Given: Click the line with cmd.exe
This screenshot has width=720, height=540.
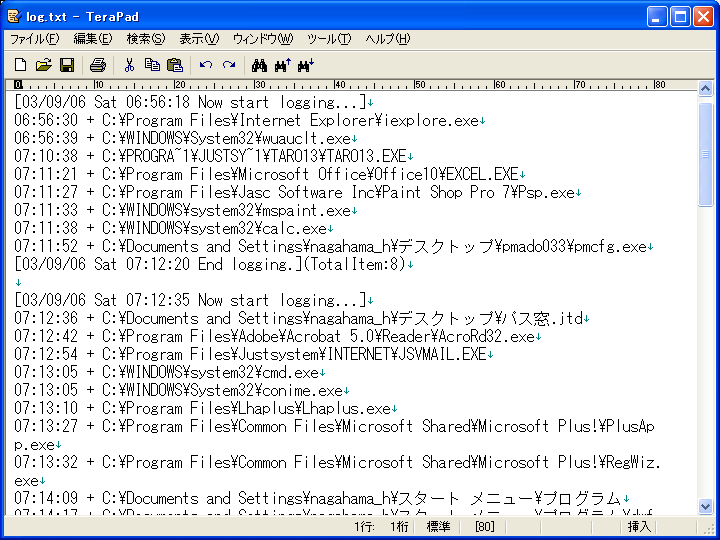Looking at the screenshot, I should click(x=169, y=372).
